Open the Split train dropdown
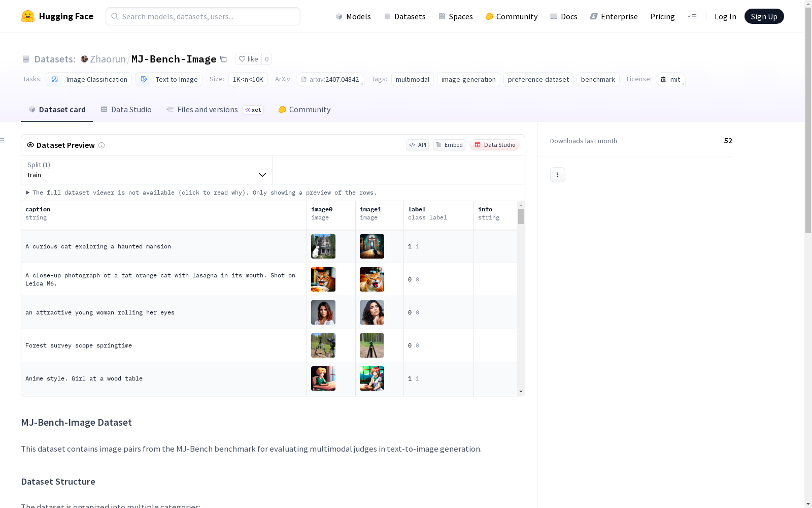 click(x=147, y=170)
